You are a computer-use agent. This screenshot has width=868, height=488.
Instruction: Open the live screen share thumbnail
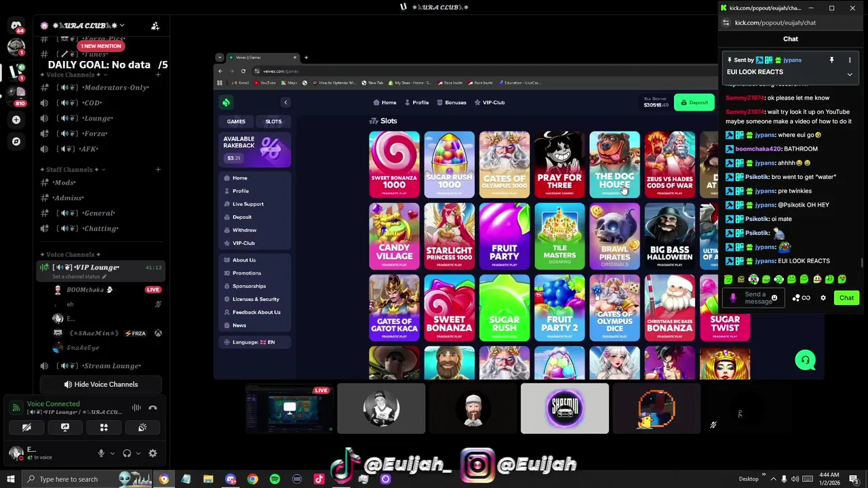[290, 409]
